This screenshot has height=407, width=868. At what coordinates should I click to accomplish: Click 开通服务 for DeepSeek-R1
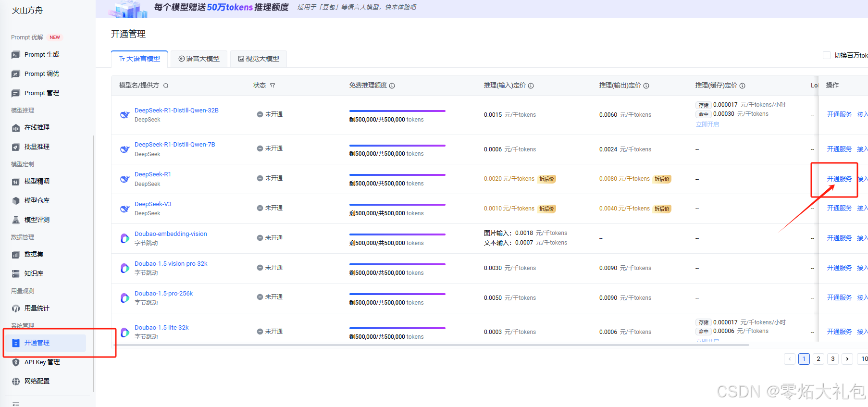(839, 179)
